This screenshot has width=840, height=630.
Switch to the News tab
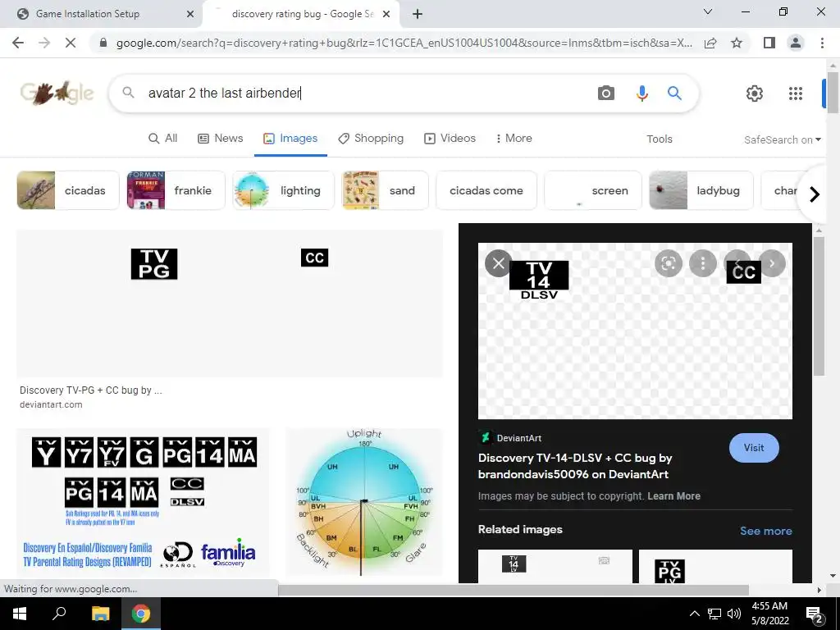click(x=220, y=138)
